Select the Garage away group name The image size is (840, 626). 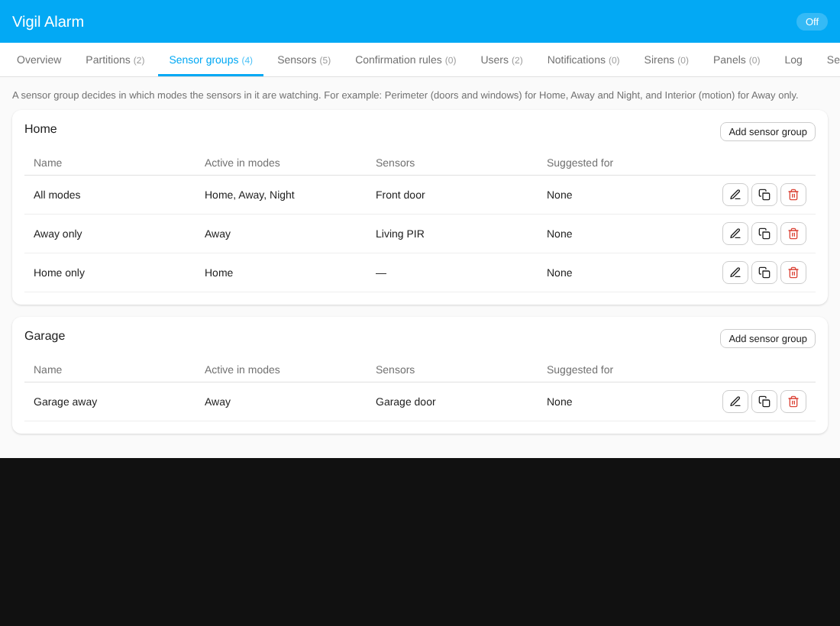pos(66,402)
